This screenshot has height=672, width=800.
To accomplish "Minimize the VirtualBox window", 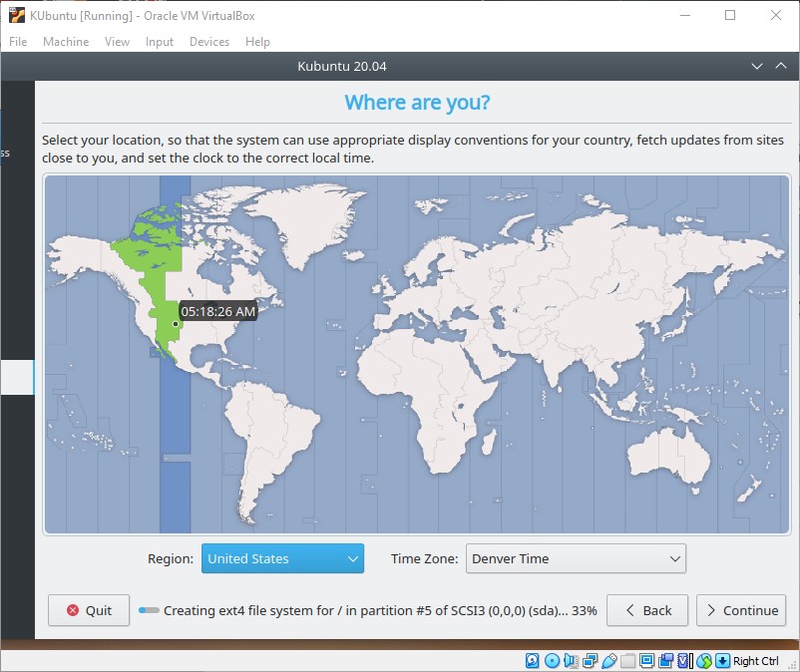I will 685,15.
